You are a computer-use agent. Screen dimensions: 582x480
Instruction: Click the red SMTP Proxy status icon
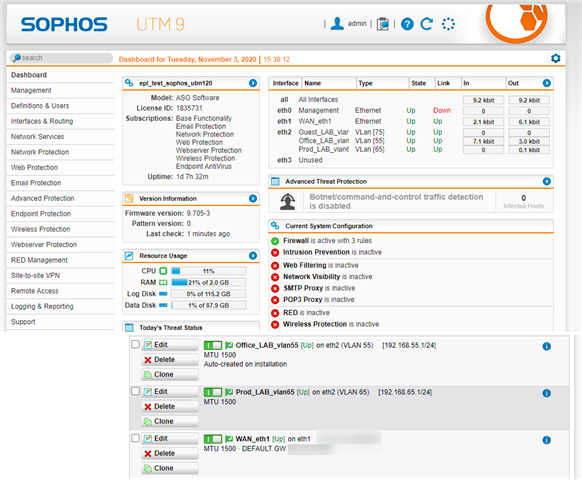point(275,288)
